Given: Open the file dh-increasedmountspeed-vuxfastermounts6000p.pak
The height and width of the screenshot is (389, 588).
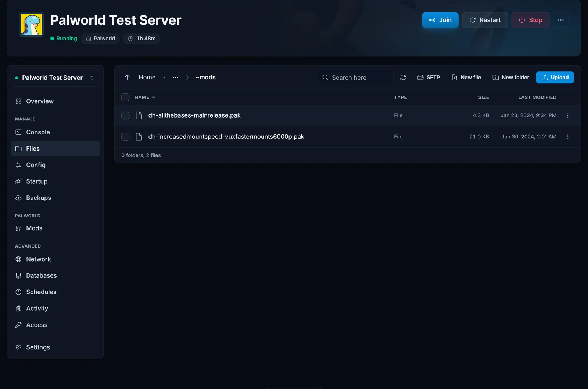Looking at the screenshot, I should coord(226,137).
